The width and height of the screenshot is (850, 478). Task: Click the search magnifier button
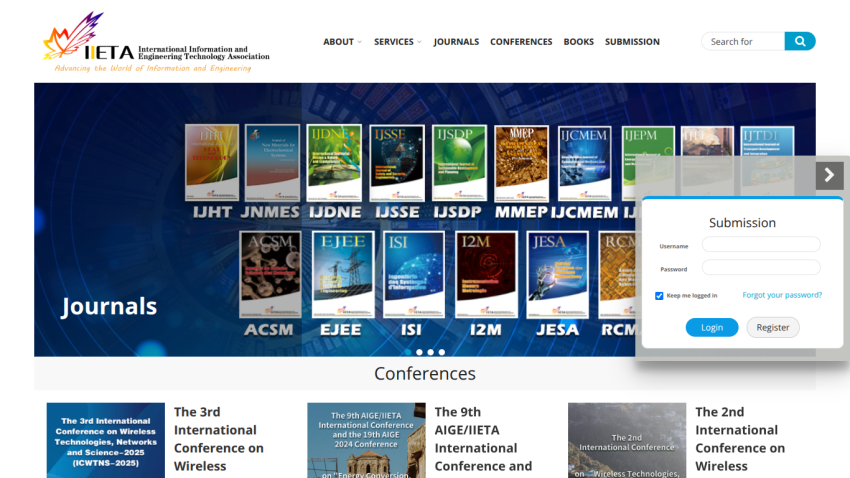(x=800, y=41)
